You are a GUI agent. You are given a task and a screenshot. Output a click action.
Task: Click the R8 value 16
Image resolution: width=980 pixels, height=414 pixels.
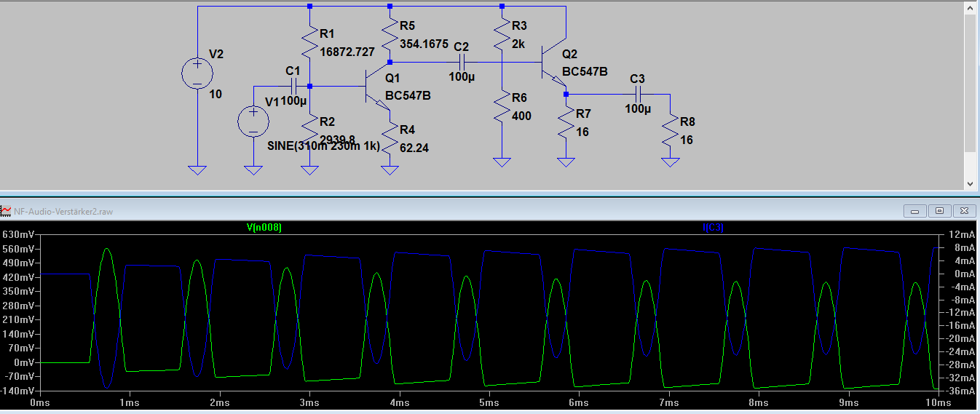pos(687,139)
